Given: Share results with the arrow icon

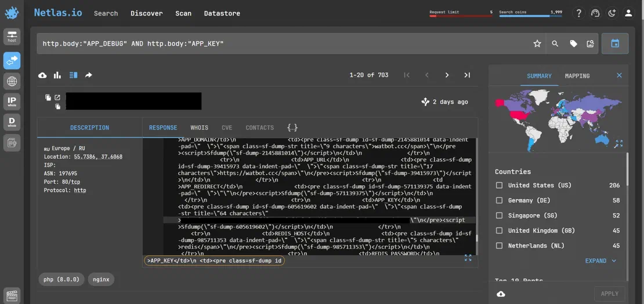Looking at the screenshot, I should click(89, 75).
